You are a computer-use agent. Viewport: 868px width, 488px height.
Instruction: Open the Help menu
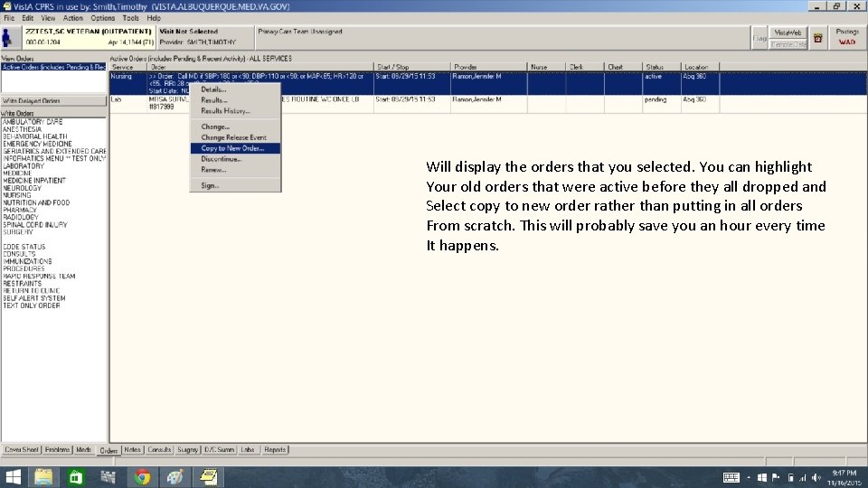point(154,18)
